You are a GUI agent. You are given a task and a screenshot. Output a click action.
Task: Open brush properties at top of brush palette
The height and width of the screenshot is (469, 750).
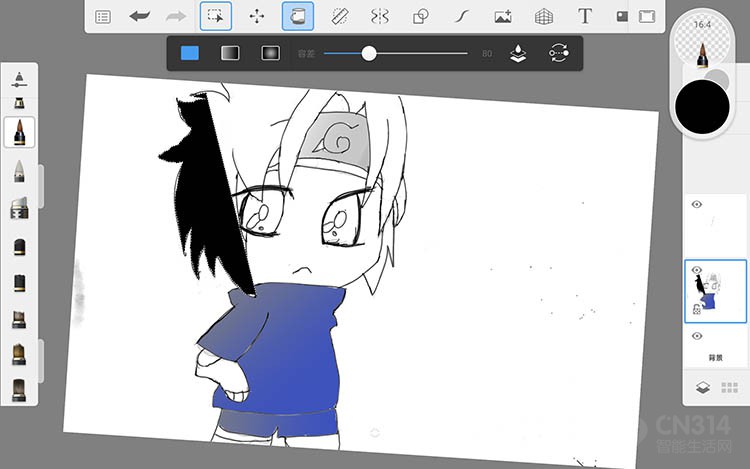(19, 80)
